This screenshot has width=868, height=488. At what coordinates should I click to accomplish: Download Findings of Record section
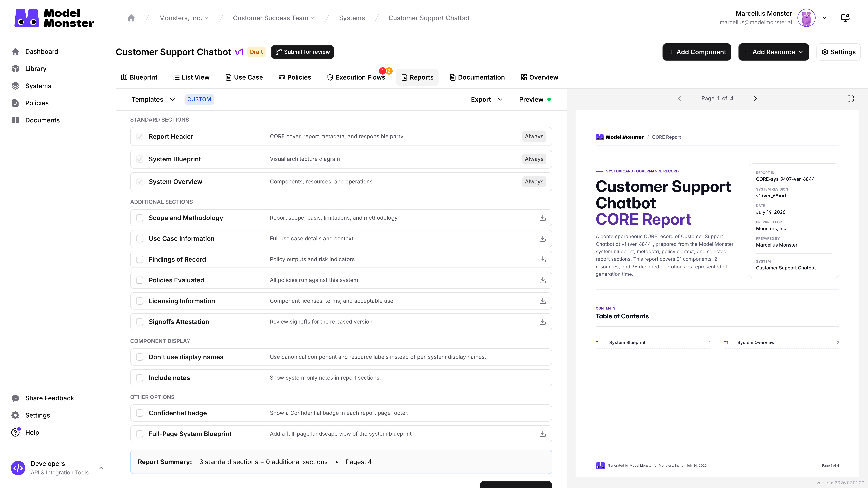tap(542, 259)
